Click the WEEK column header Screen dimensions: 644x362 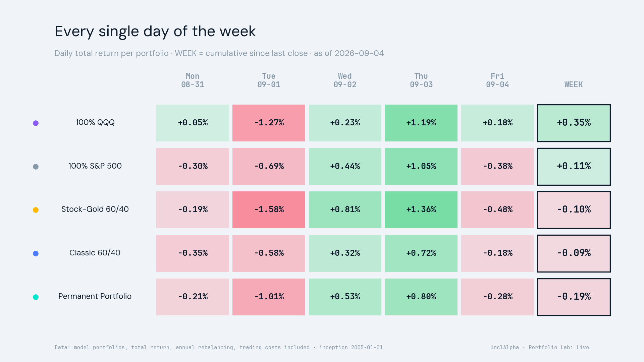[574, 84]
